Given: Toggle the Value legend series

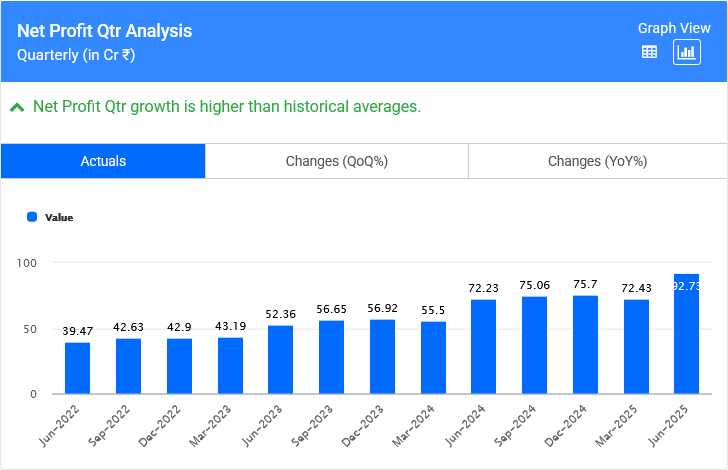Looking at the screenshot, I should click(58, 217).
